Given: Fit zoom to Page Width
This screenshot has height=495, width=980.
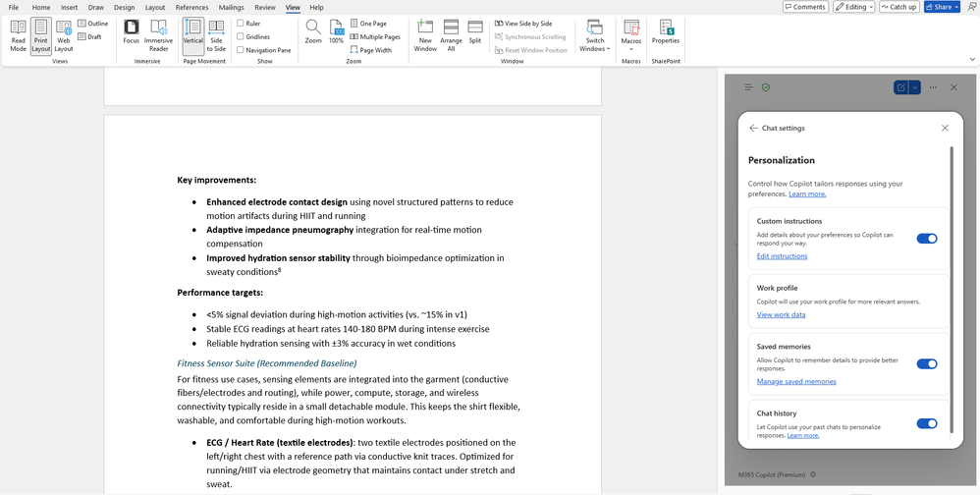Looking at the screenshot, I should pyautogui.click(x=370, y=51).
